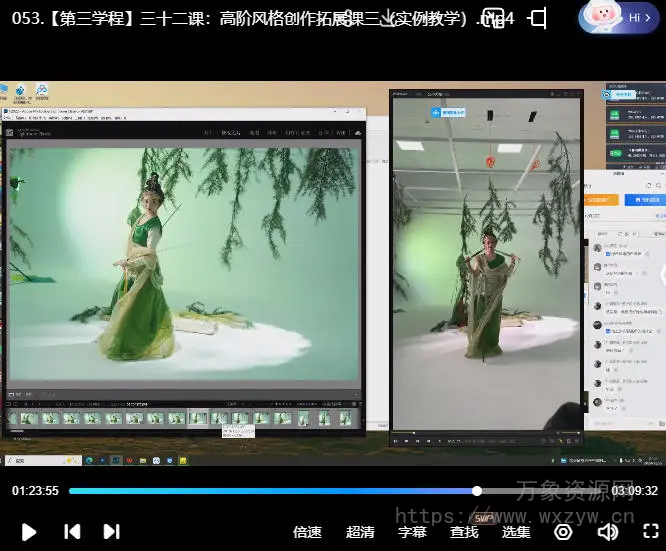Screen dimensions: 666x551
Task: Open the 选集 episode list
Action: [x=516, y=532]
